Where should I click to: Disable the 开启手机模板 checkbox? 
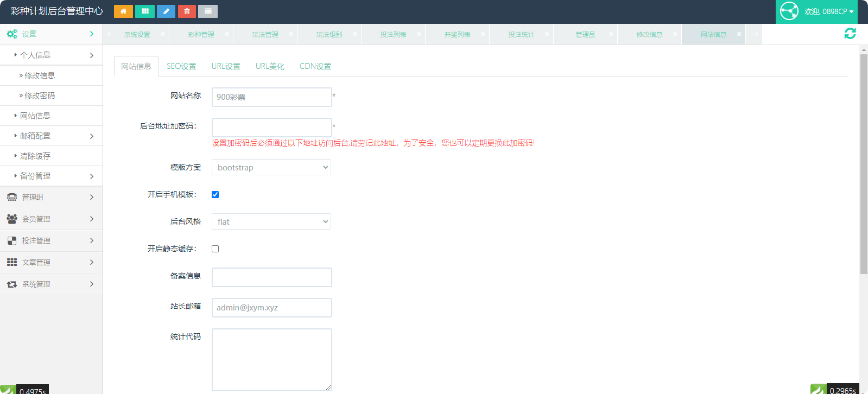point(216,195)
